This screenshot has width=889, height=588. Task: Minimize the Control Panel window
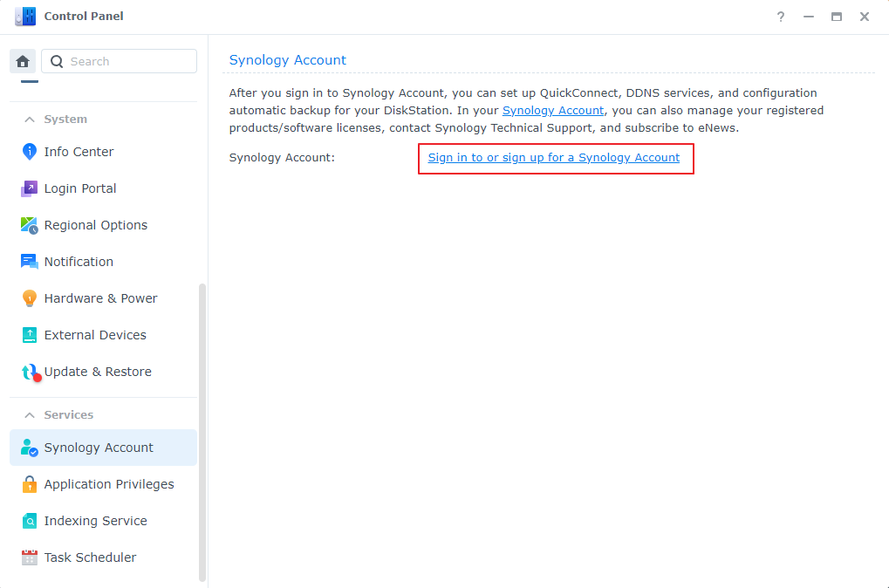(x=809, y=17)
